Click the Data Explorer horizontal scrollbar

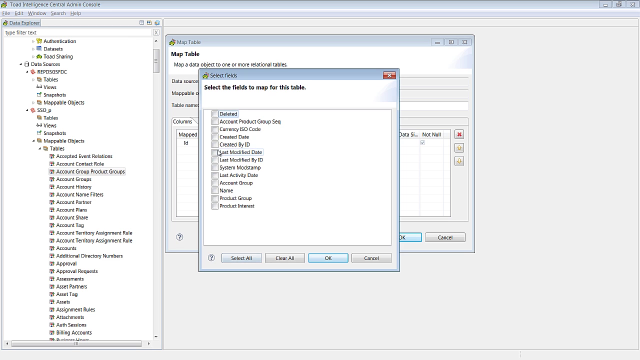pos(76,344)
